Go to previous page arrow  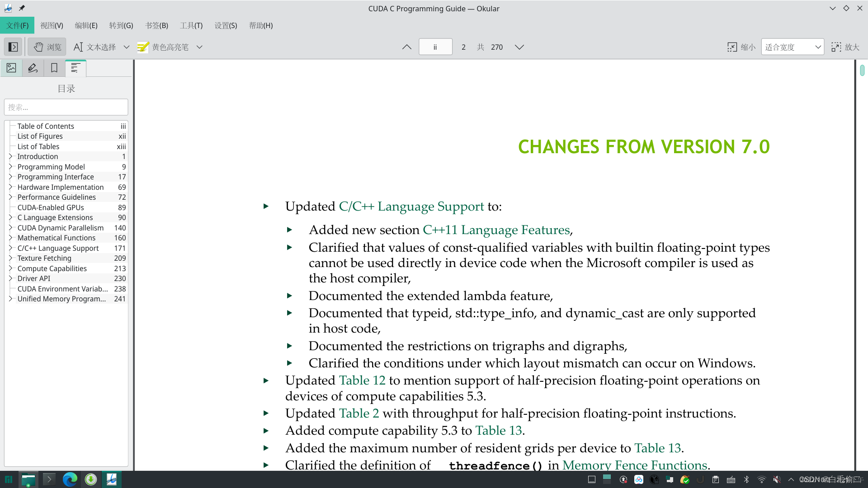pyautogui.click(x=406, y=47)
